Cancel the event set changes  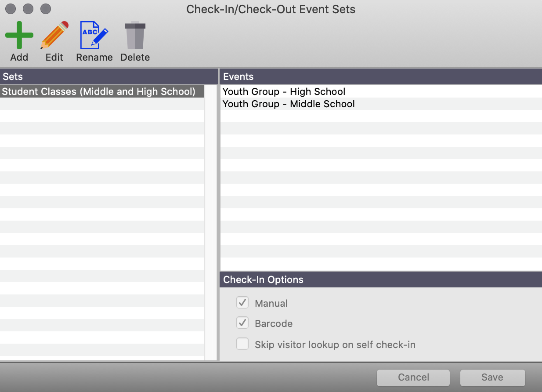point(413,377)
